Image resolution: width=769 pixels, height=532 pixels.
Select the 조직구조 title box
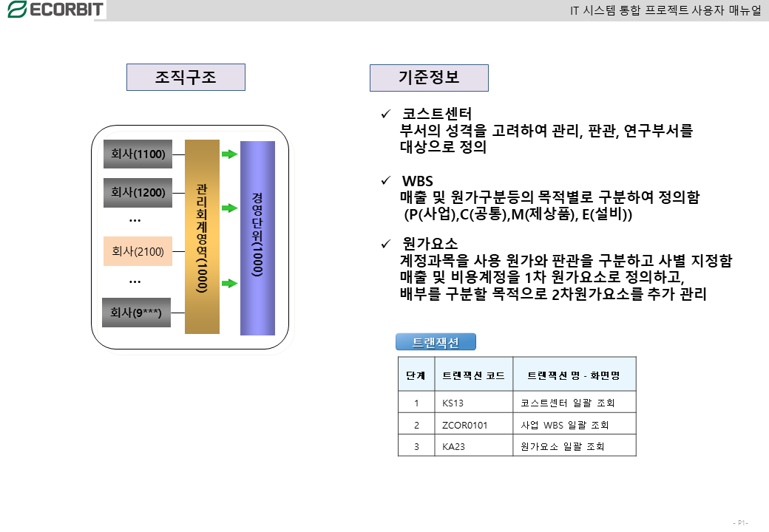[186, 77]
